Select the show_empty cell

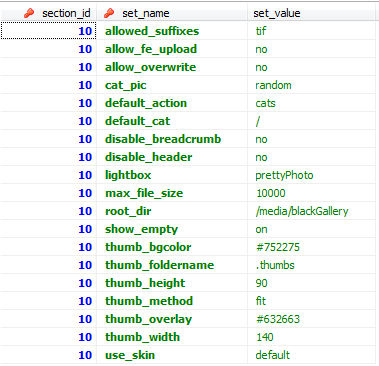[x=172, y=229]
